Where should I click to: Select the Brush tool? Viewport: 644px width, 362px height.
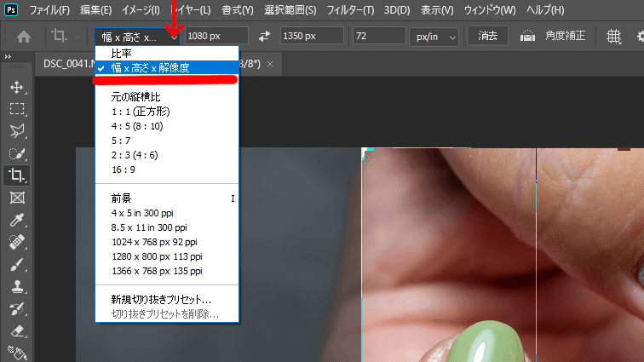pos(17,264)
